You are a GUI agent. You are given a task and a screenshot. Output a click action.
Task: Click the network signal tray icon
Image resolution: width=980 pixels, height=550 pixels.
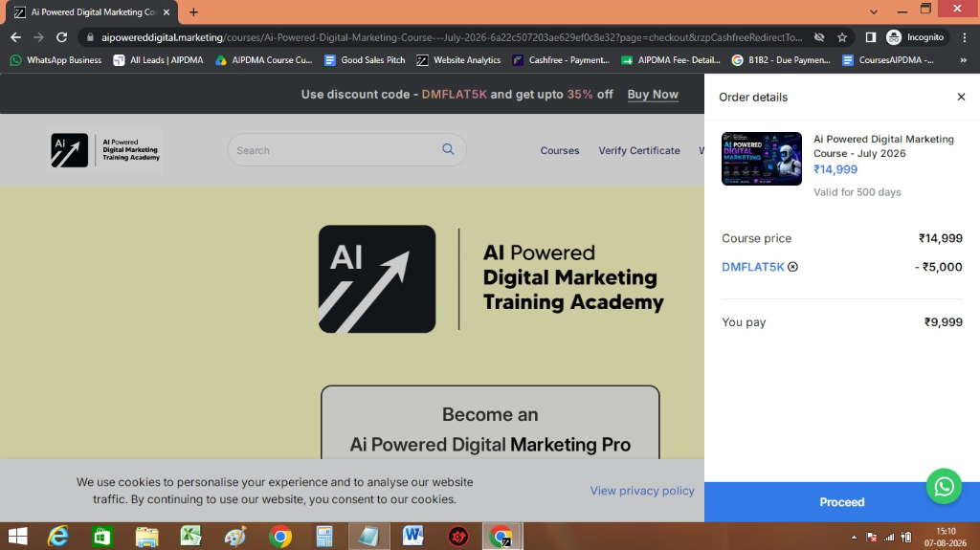889,537
